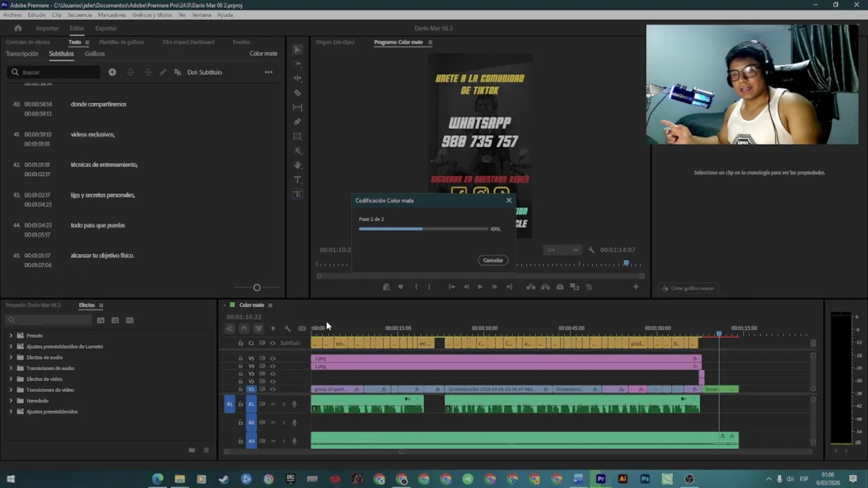Switch to the Gráficos tab

click(x=95, y=54)
